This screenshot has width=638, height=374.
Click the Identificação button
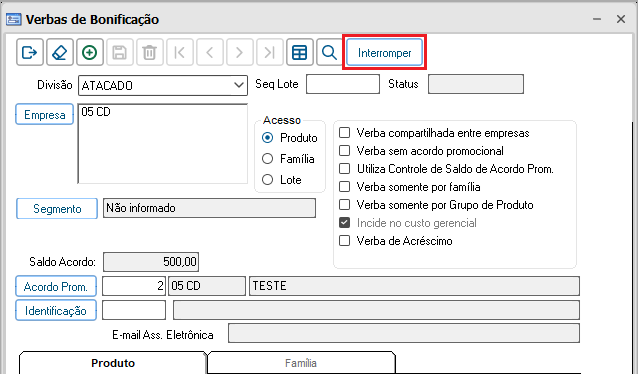point(56,310)
